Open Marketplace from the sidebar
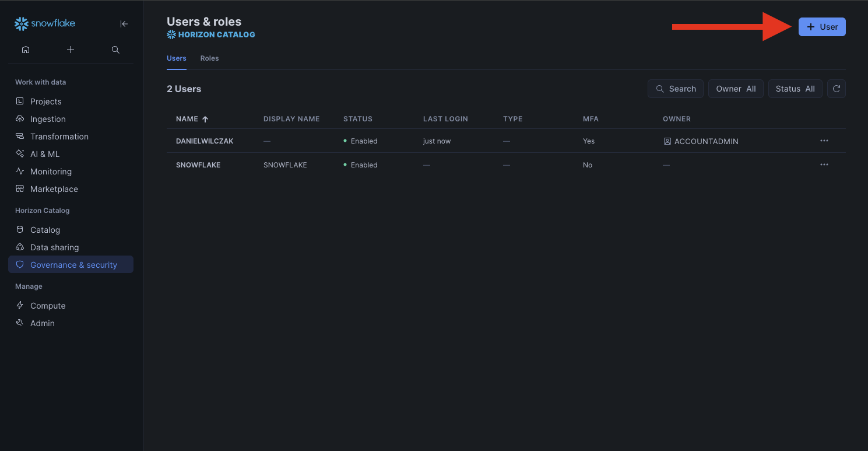The height and width of the screenshot is (451, 868). [x=54, y=189]
